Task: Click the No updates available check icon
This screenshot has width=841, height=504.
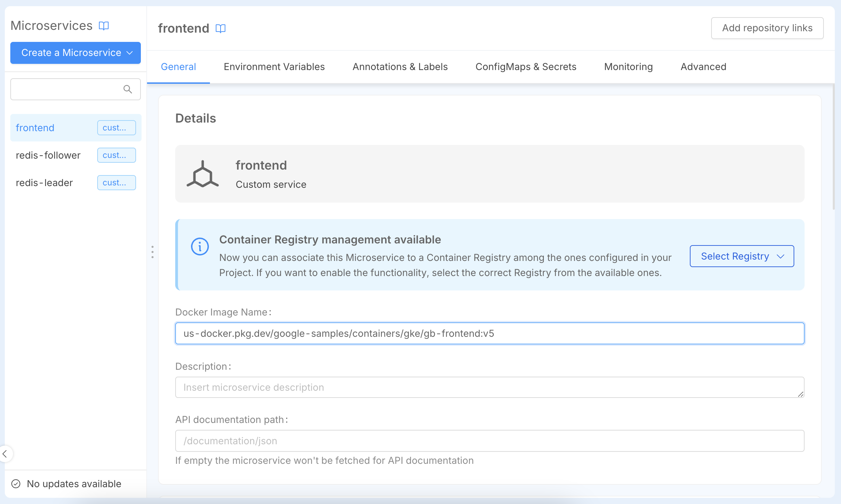Action: (15, 484)
